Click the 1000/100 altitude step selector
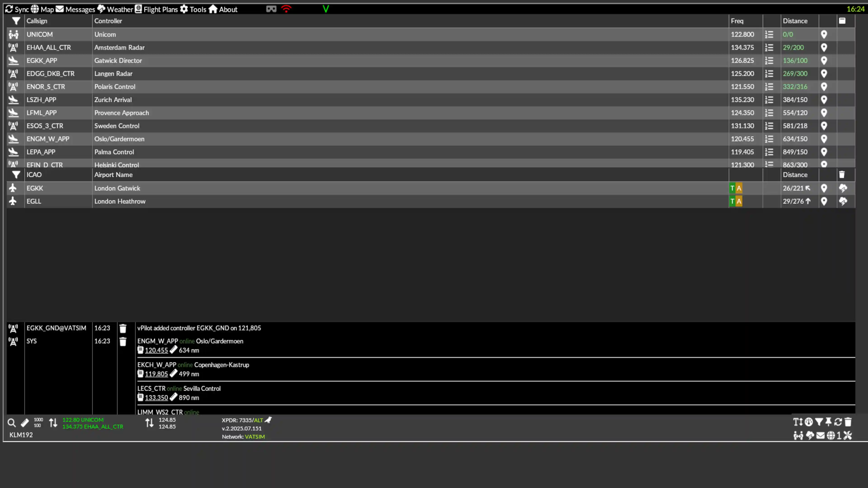Image resolution: width=868 pixels, height=488 pixels. tap(38, 423)
